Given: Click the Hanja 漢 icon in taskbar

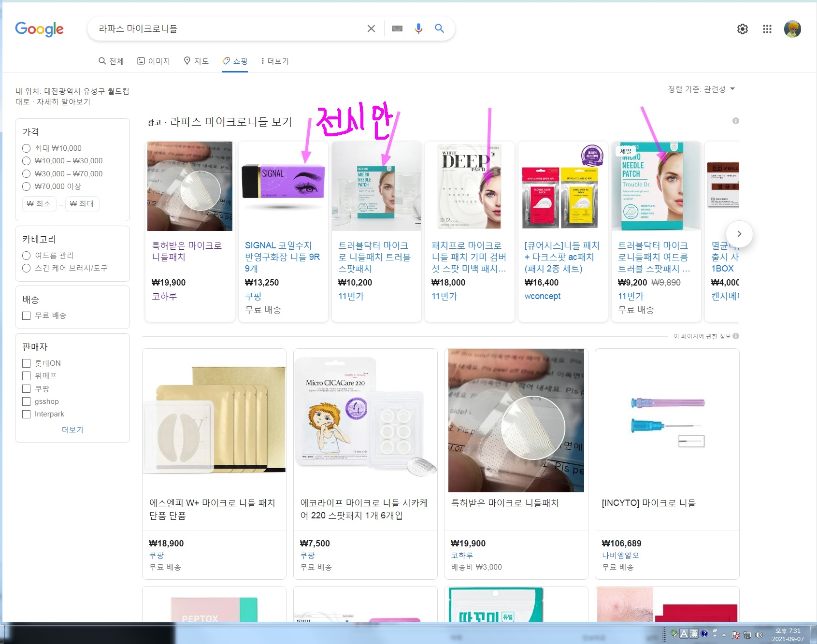Looking at the screenshot, I should [694, 633].
